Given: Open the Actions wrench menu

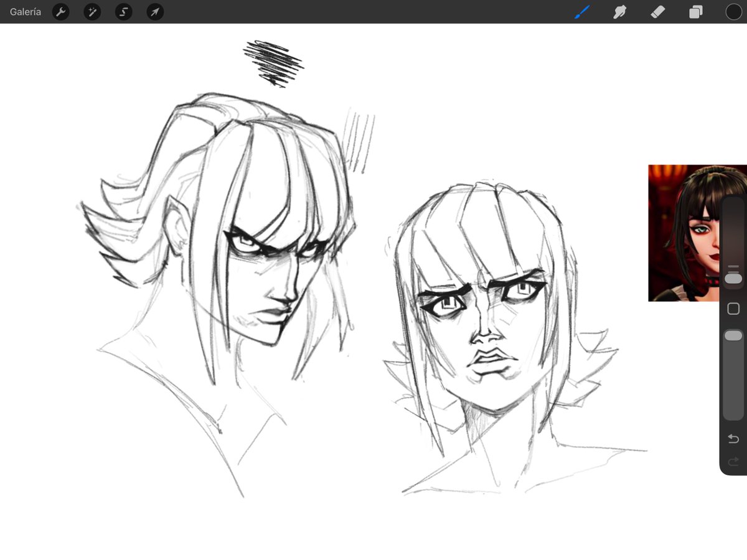Looking at the screenshot, I should tap(60, 12).
